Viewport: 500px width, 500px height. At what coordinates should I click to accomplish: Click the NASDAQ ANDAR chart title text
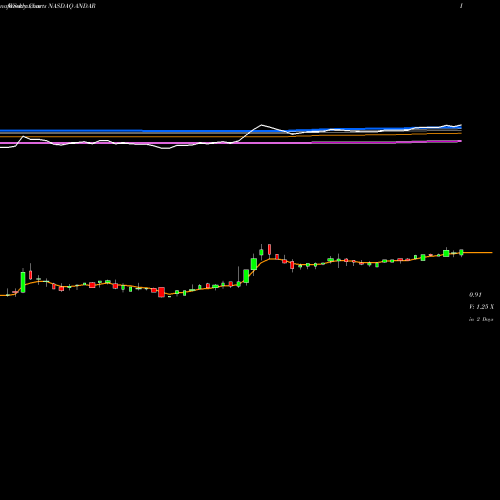click(72, 6)
